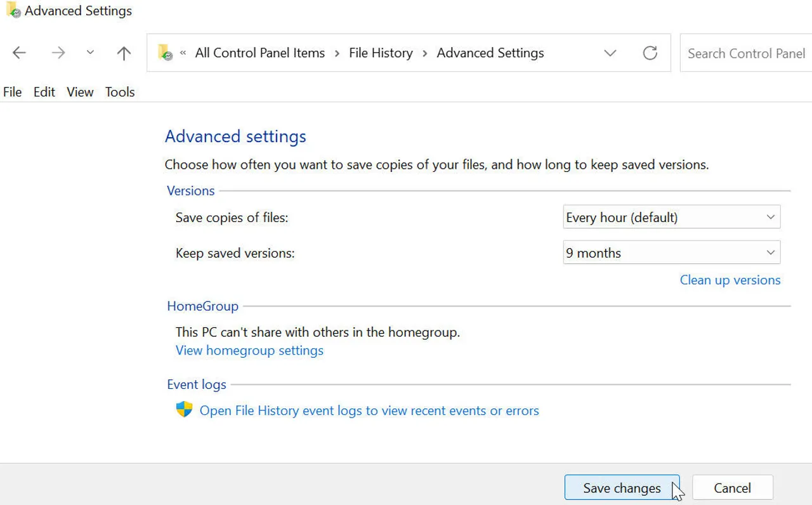Viewport: 812px width, 505px height.
Task: Go up one folder level
Action: coord(124,53)
